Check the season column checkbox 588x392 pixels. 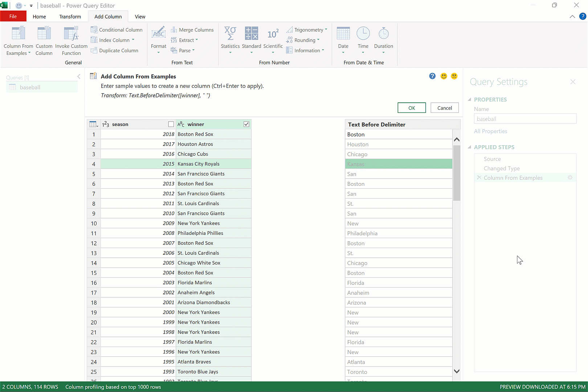(171, 124)
